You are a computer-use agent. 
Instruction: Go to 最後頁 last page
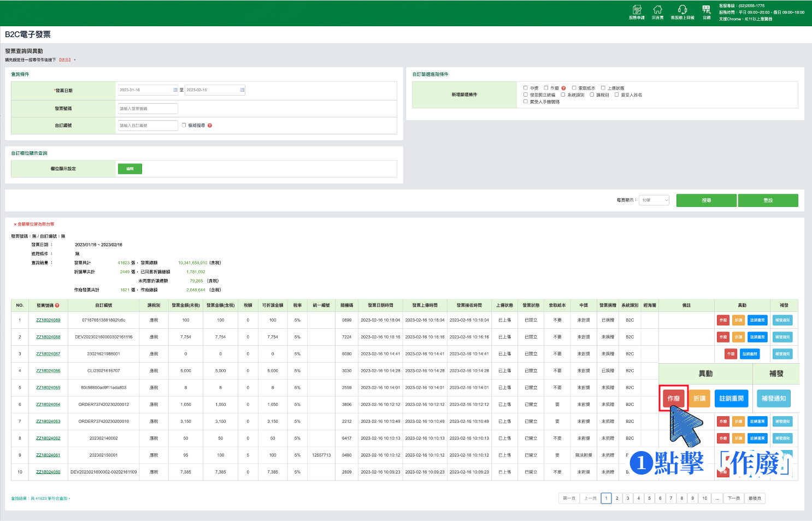755,498
